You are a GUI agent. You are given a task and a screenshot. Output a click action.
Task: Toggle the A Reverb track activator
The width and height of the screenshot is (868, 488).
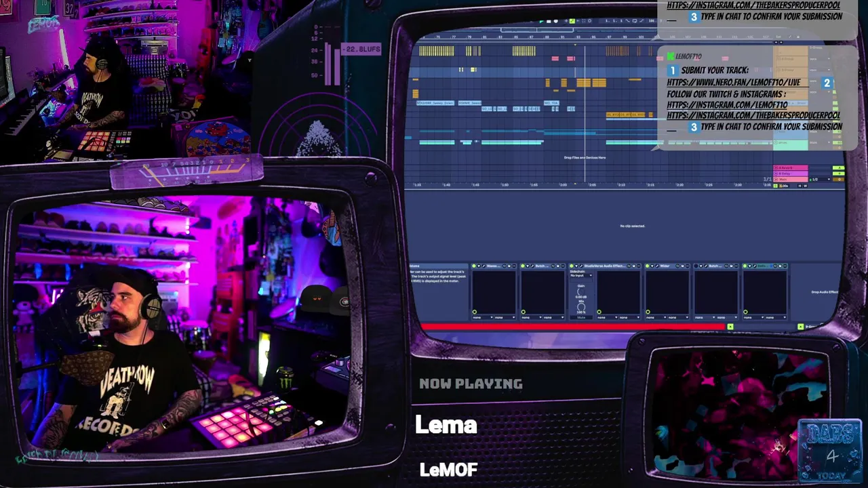839,168
